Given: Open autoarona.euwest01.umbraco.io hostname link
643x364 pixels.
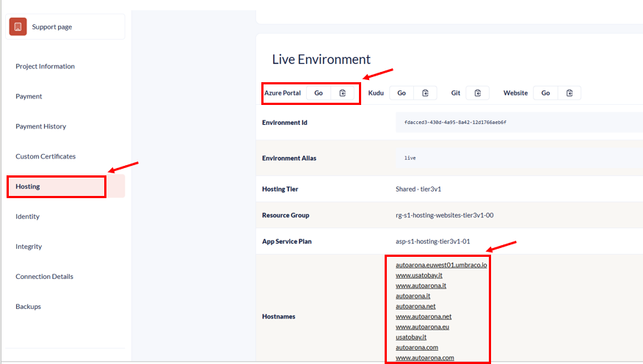Looking at the screenshot, I should (x=440, y=265).
